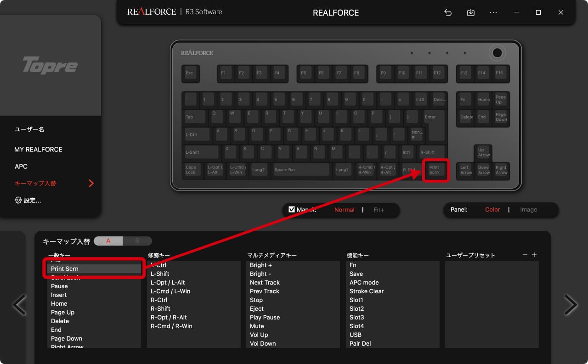Screen dimensions: 588x364
Task: Select Print Scrn in the 一般キー list
Action: (x=94, y=269)
